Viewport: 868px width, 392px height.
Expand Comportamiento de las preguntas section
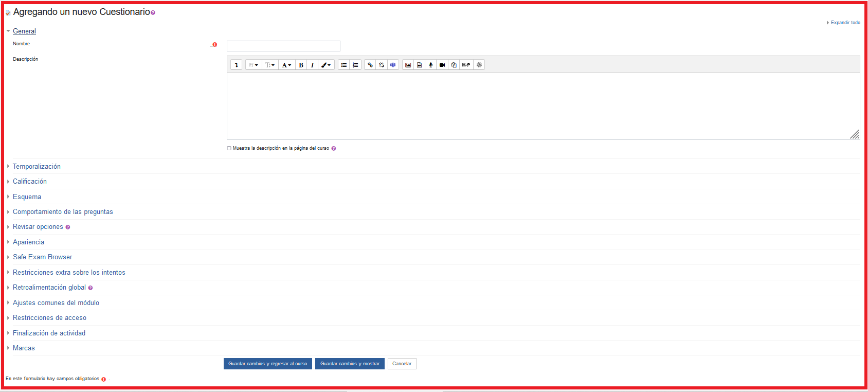pos(63,212)
